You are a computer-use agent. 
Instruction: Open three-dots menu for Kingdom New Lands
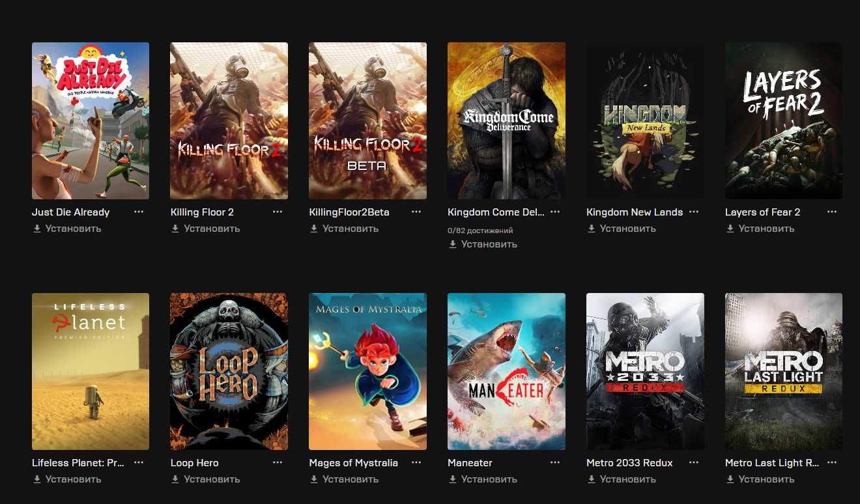[694, 212]
